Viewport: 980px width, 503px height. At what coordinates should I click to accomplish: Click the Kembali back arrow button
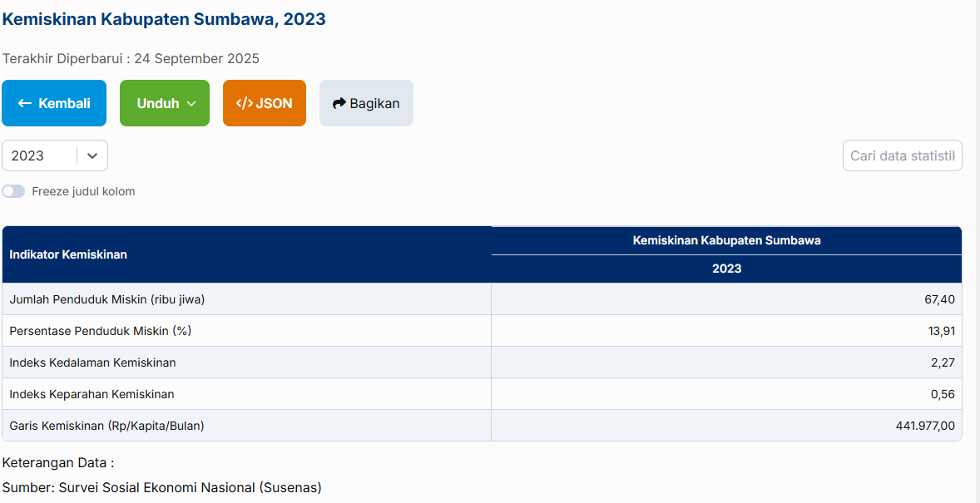click(x=54, y=103)
